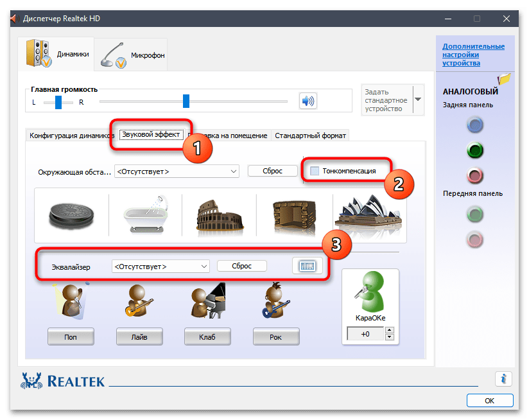Image resolution: width=529 pixels, height=420 pixels.
Task: Open Дополнительные настройки устройства link
Action: pos(473,55)
